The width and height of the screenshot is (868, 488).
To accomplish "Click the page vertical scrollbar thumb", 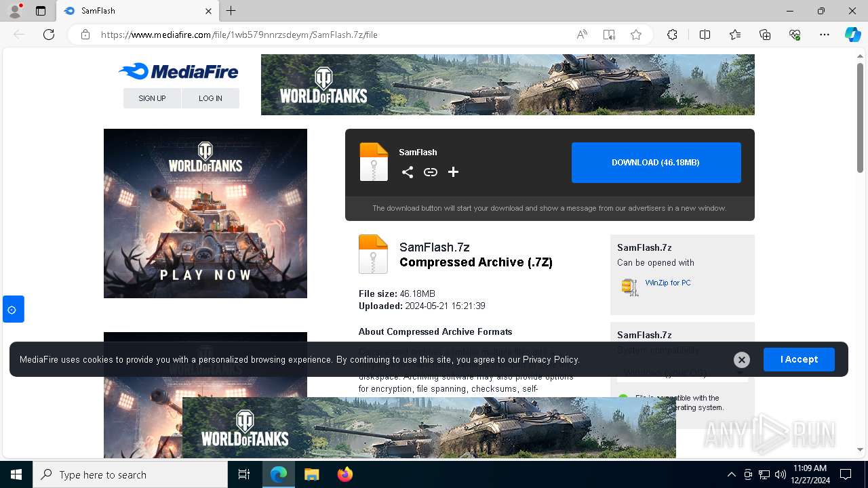I will pyautogui.click(x=860, y=119).
